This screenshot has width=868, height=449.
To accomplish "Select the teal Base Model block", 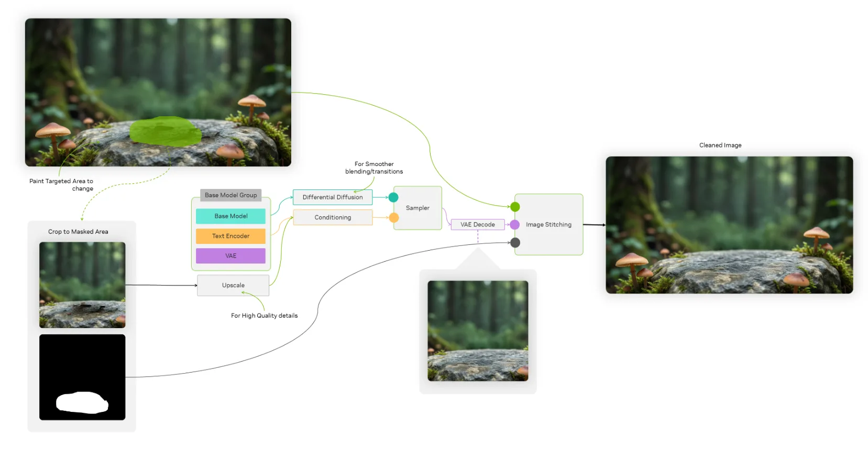I will 230,216.
